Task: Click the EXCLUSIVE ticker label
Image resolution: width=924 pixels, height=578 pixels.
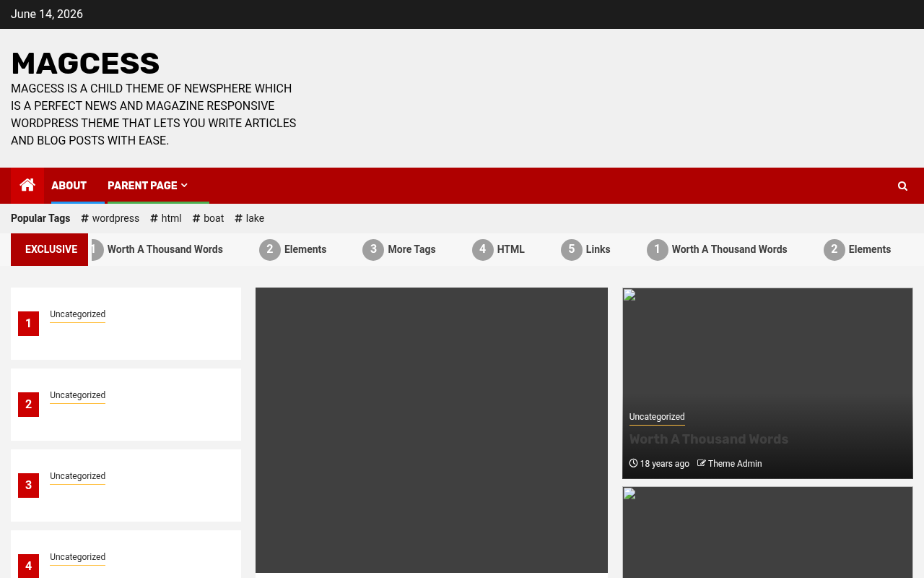Action: pyautogui.click(x=50, y=249)
